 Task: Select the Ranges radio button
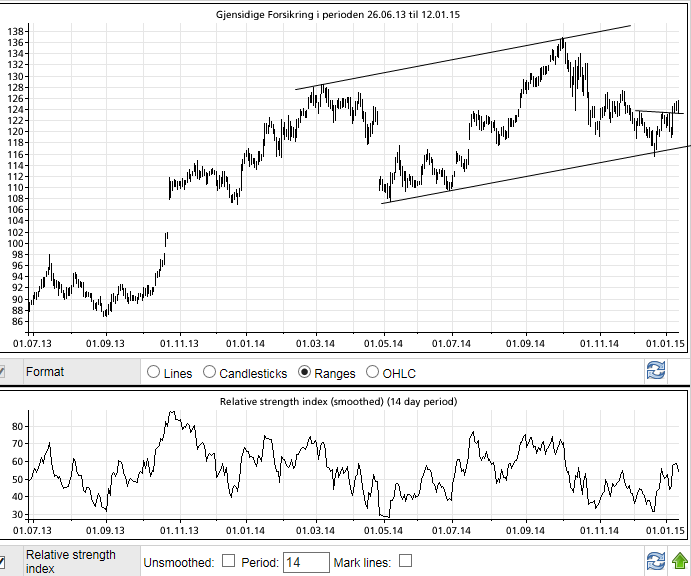pos(306,373)
